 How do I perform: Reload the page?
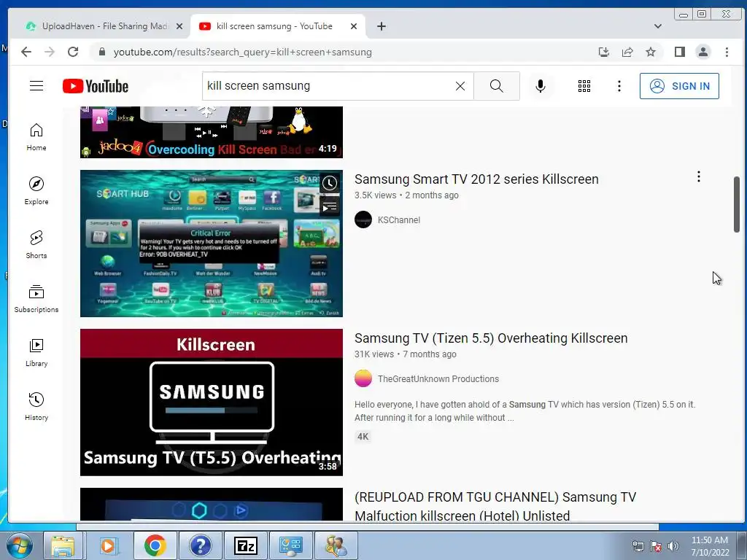73,52
